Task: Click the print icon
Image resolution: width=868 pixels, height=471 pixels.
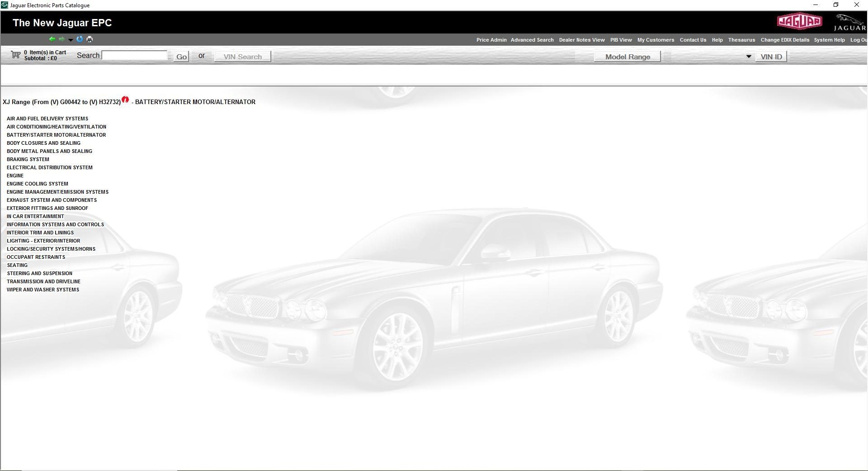Action: tap(90, 39)
